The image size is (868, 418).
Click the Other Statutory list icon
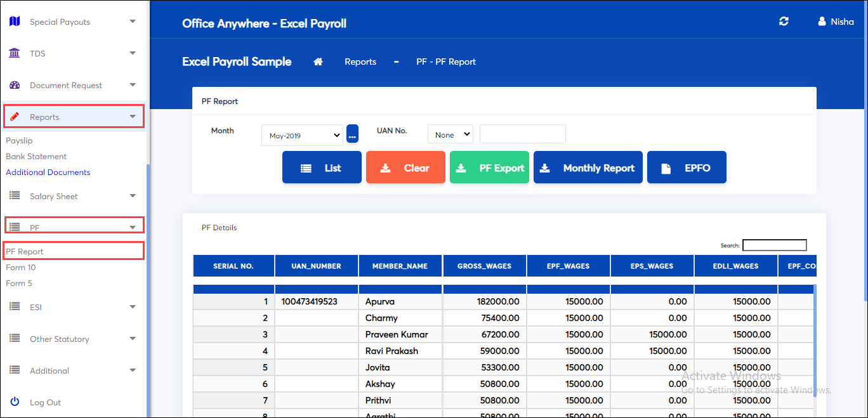[x=15, y=339]
